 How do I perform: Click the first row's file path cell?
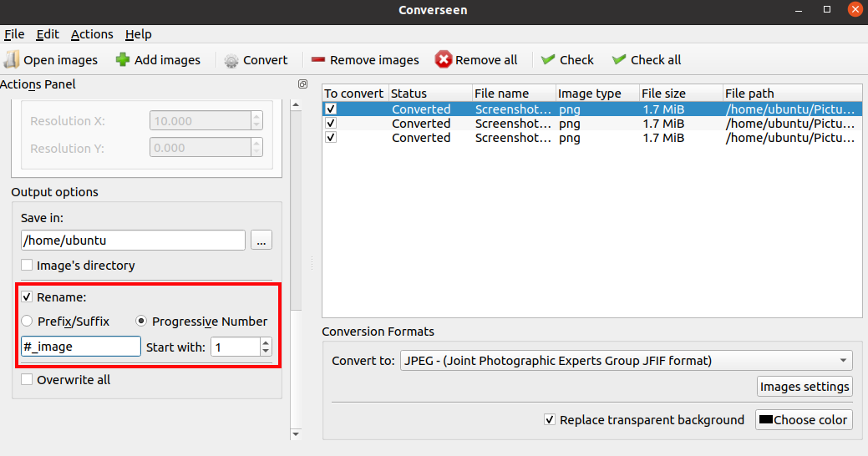tap(792, 109)
